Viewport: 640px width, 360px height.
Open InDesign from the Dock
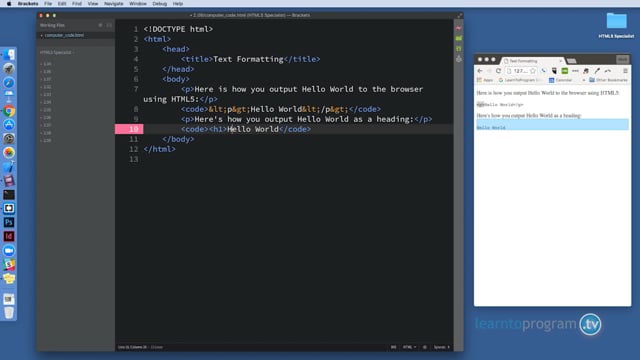[9, 236]
